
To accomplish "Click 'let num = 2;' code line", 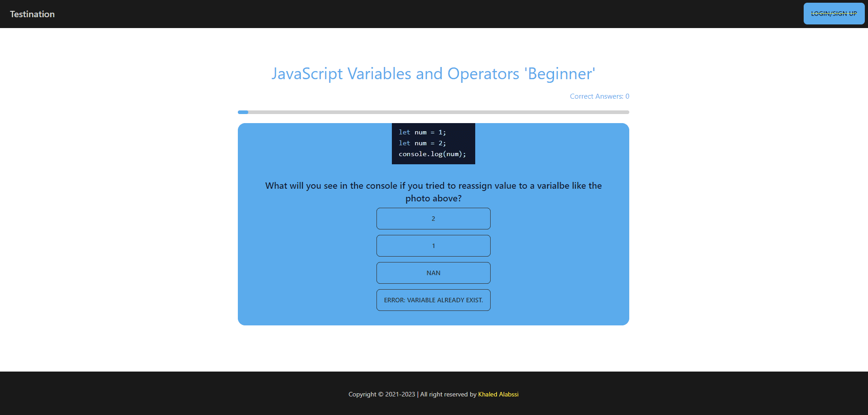I will 422,143.
